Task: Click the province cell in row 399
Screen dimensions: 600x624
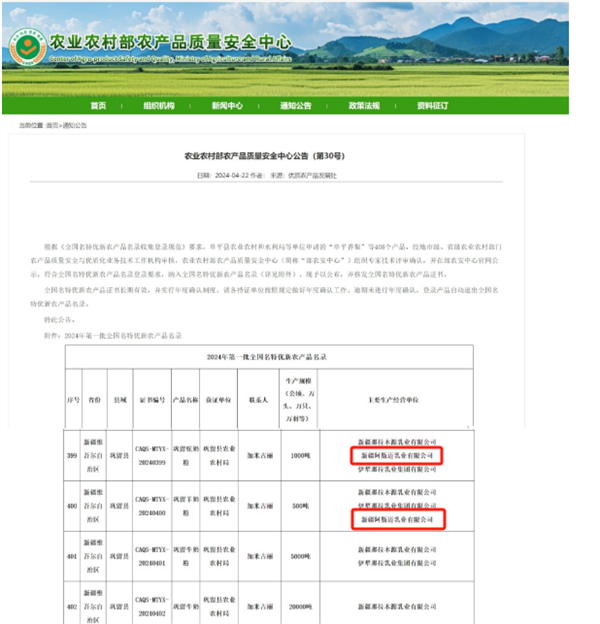Action: pos(93,456)
